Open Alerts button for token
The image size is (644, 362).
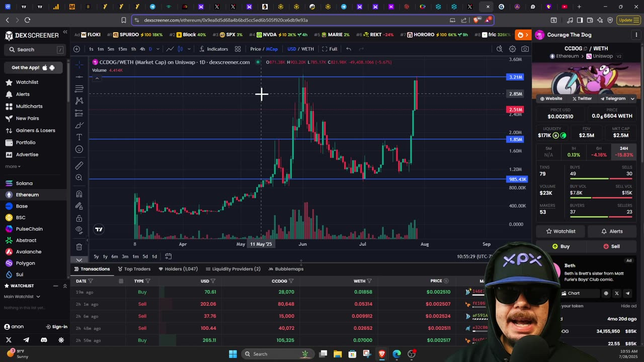[x=612, y=231]
